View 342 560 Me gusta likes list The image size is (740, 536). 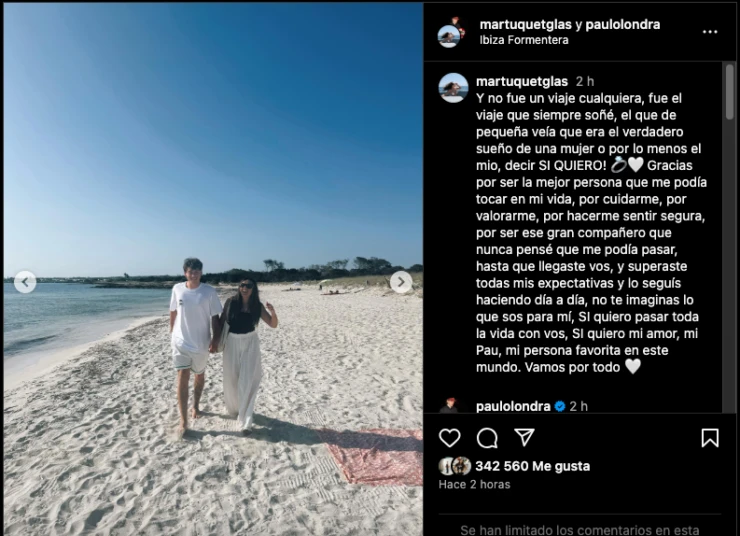532,466
